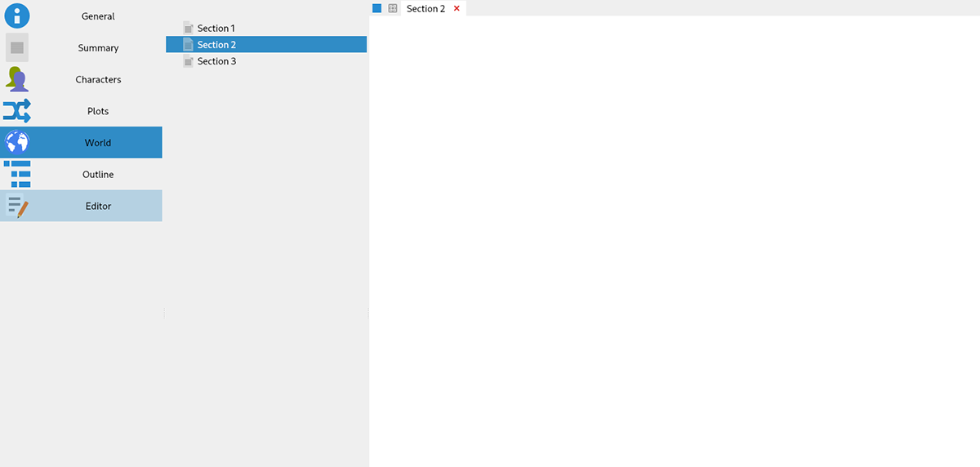Click the pencil Editor icon
The height and width of the screenshot is (467, 980).
tap(17, 206)
